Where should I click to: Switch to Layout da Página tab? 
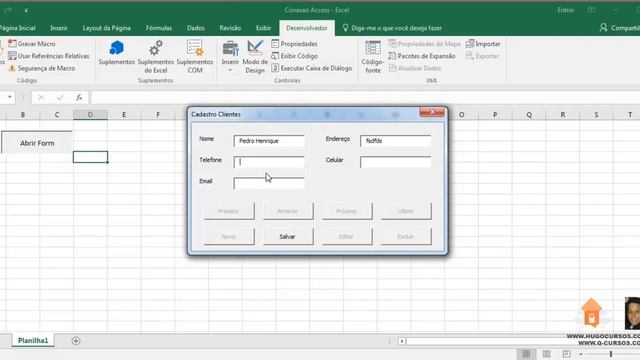pos(107,28)
